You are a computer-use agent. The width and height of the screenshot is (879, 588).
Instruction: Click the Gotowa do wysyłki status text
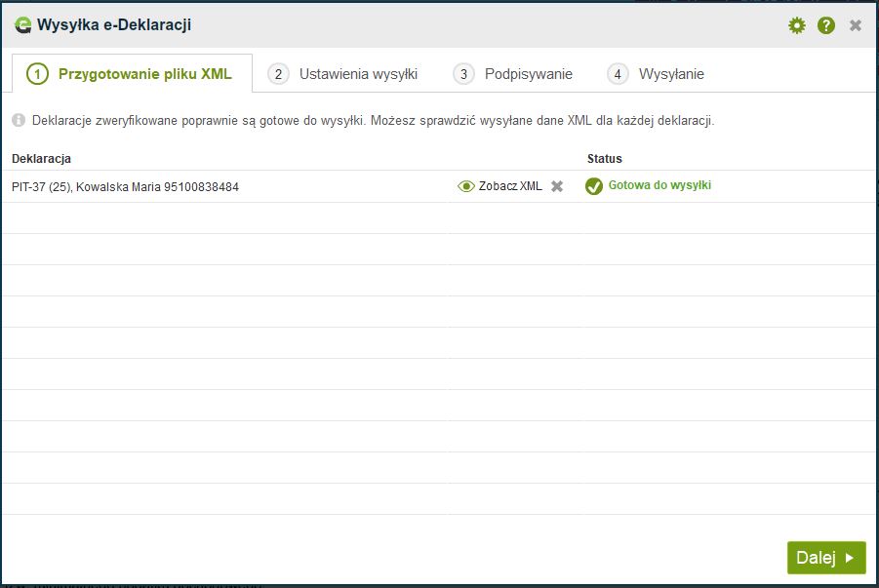[659, 185]
